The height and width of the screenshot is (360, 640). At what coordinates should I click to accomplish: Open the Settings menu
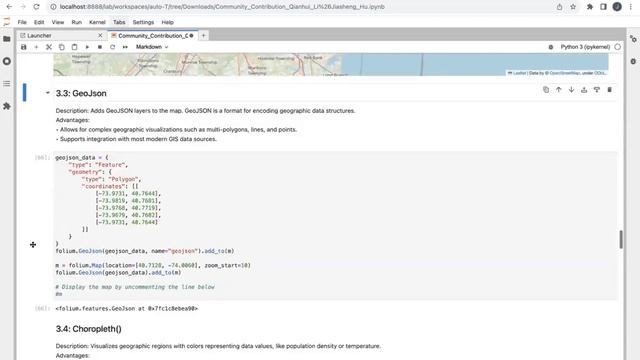click(x=143, y=22)
